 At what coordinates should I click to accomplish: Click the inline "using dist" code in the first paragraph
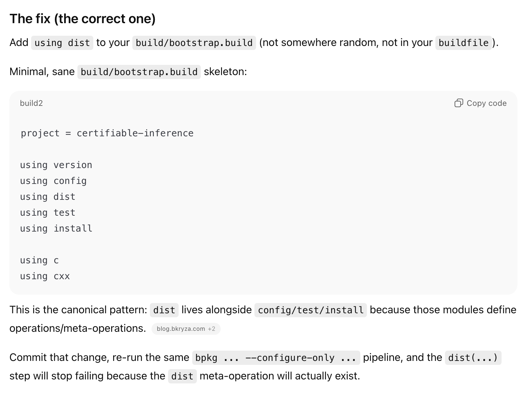click(x=62, y=43)
